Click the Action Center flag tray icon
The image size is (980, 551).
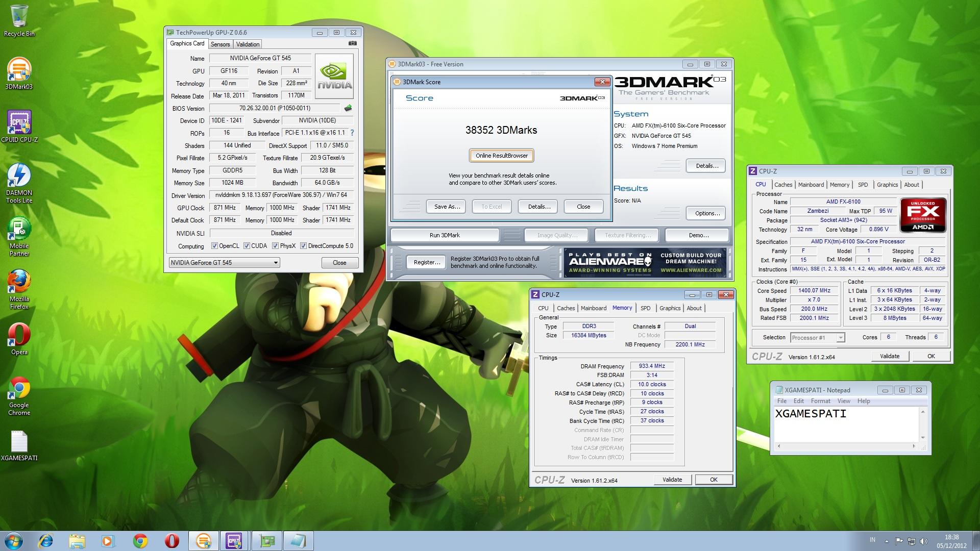pos(899,541)
